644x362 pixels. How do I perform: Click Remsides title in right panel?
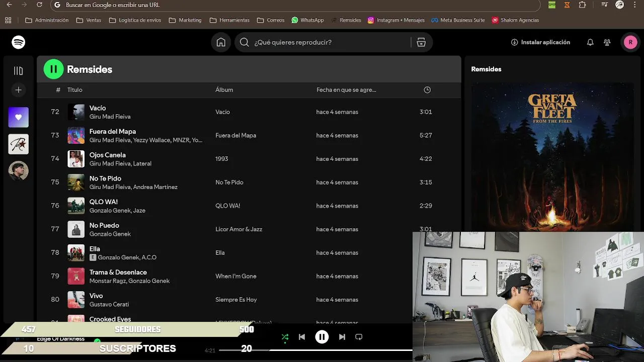coord(486,69)
